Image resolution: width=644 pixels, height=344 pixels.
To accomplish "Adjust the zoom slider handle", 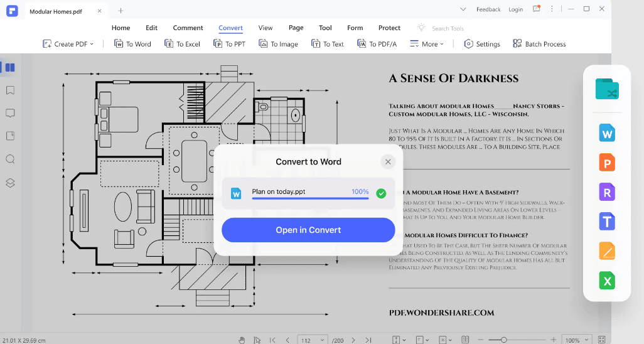I will (503, 340).
